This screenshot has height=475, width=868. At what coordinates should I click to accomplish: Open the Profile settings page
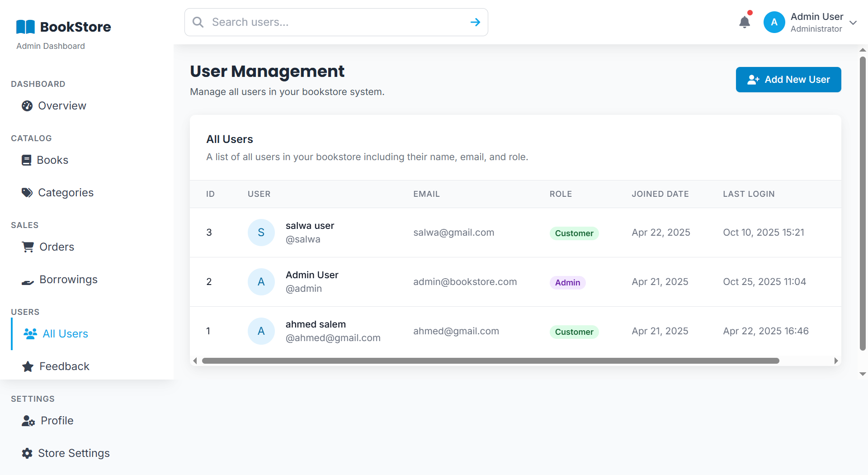click(57, 421)
